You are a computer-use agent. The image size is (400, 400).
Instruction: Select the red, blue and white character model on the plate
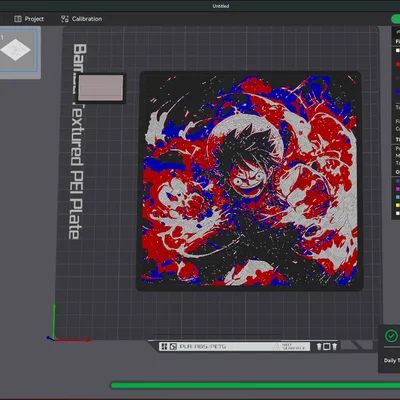pos(249,181)
